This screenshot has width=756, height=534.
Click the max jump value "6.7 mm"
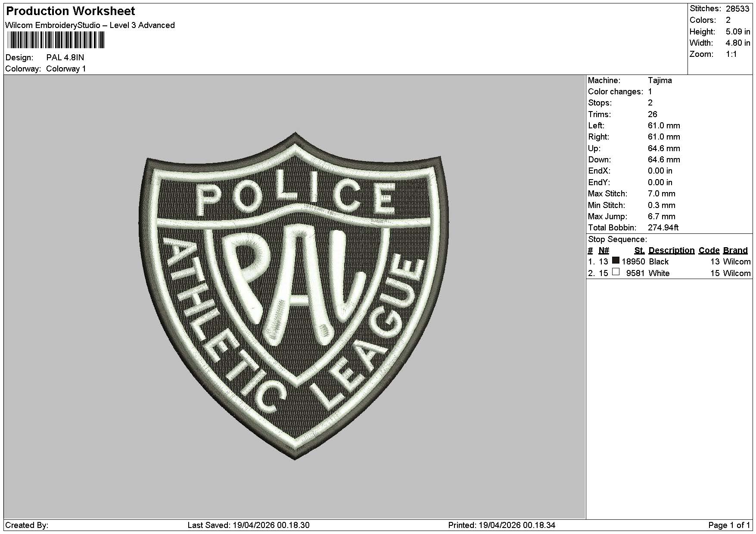(x=662, y=217)
